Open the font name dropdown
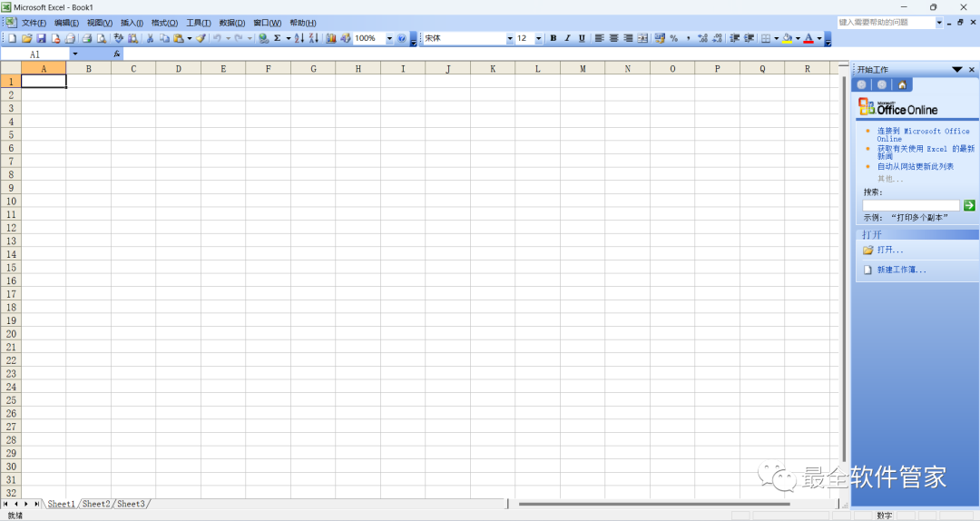This screenshot has height=521, width=980. (509, 38)
